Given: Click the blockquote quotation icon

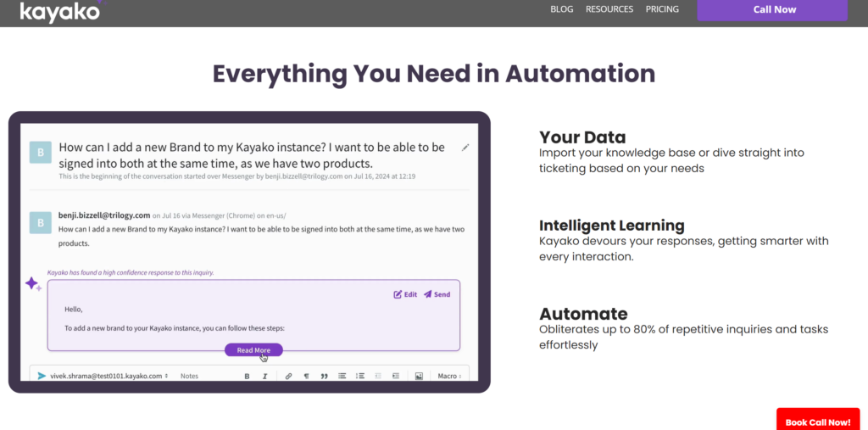Looking at the screenshot, I should [x=324, y=376].
